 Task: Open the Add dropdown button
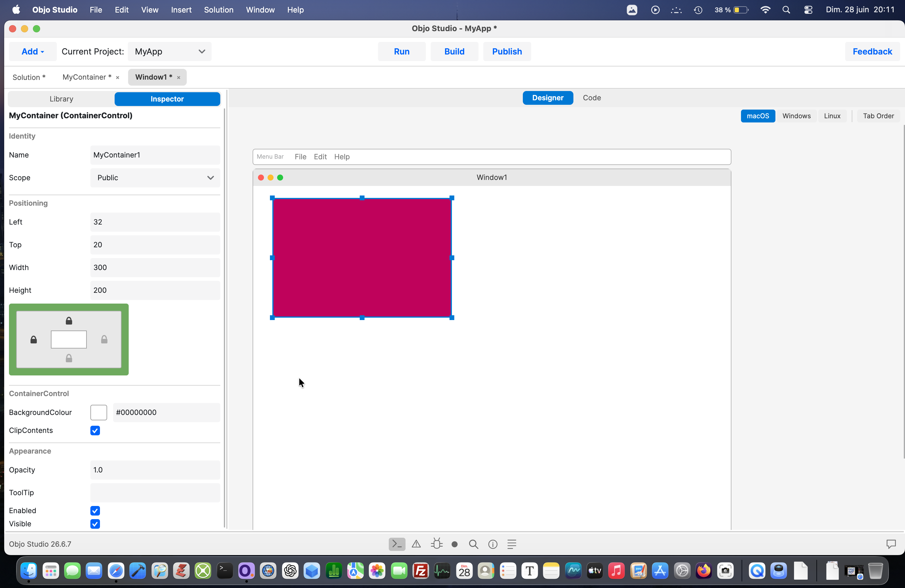click(33, 52)
